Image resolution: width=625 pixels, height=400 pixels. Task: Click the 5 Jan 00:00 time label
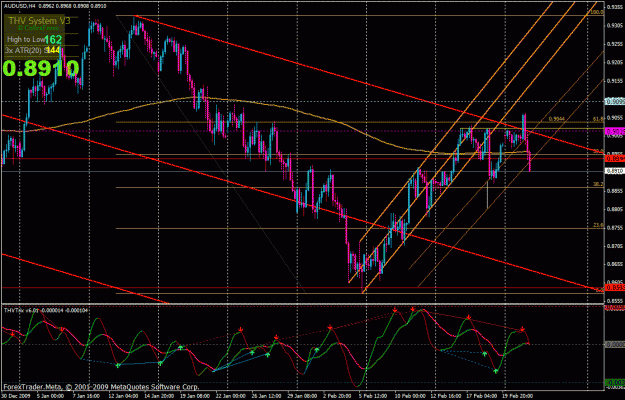[50, 396]
